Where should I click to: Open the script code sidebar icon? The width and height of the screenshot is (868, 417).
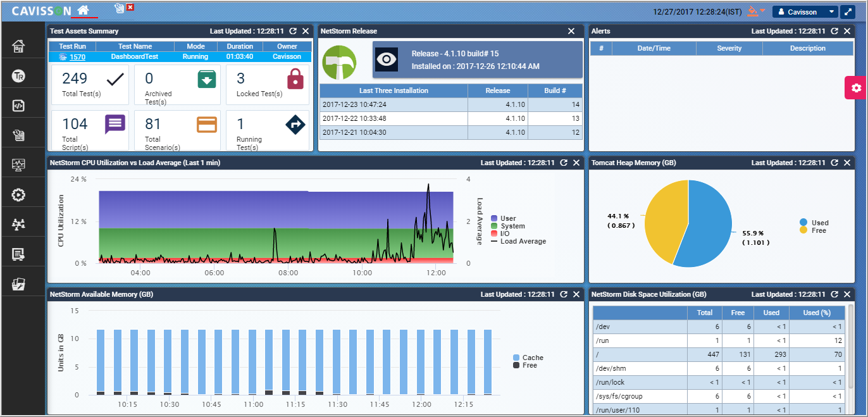(x=18, y=106)
